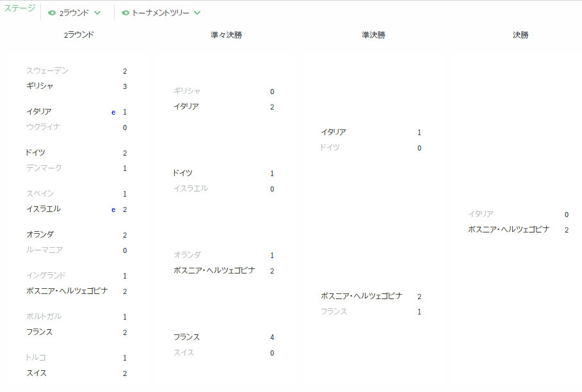Screen dimensions: 582x392
Task: Click スペイン in the 2ラウンド bracket
Action: pos(40,194)
